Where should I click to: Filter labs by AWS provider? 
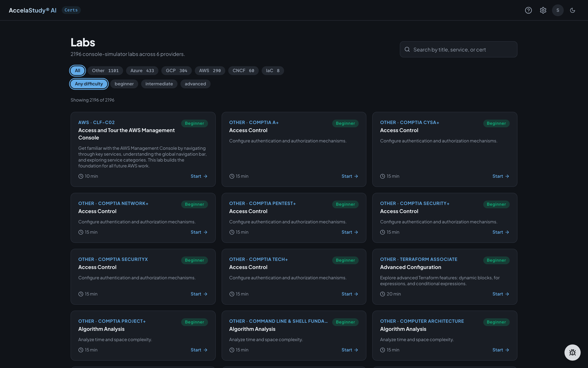(210, 71)
